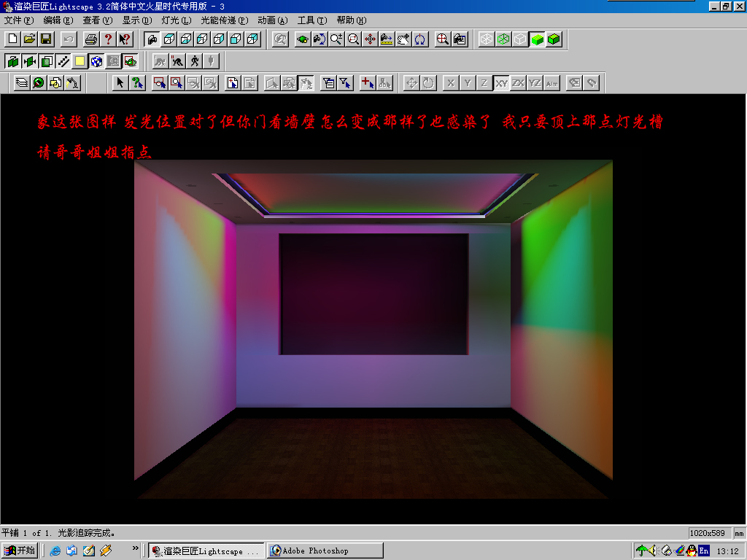
Task: Open the 编辑(E) menu
Action: [58, 20]
